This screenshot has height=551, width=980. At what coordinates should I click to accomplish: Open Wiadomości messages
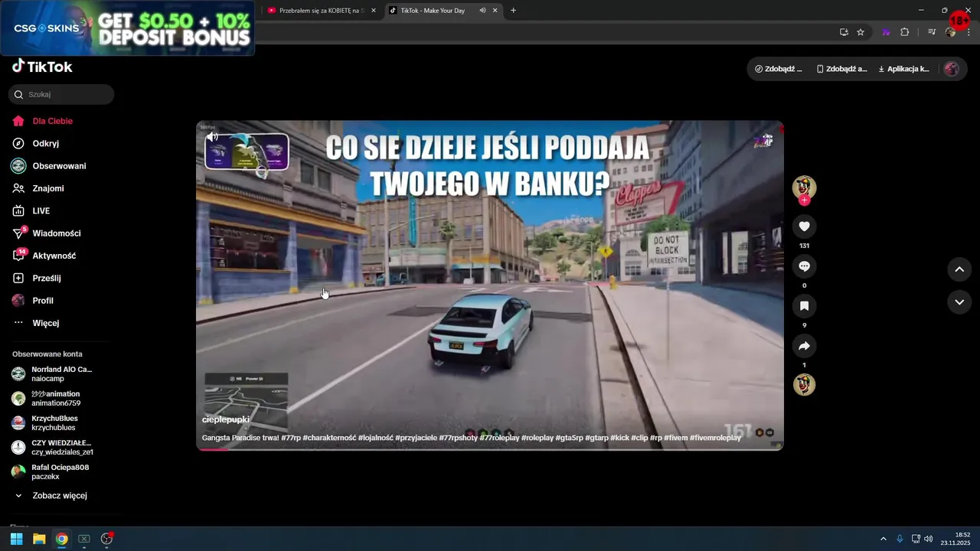[x=57, y=233]
